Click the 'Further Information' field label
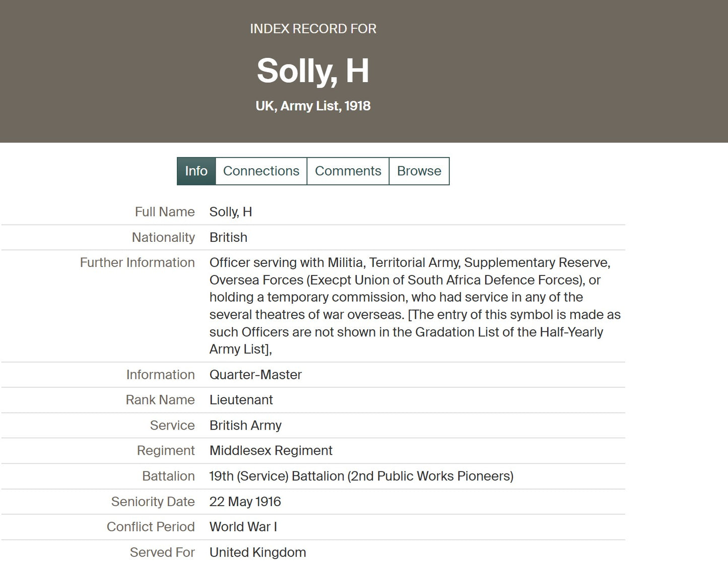Screen dimensions: 728x564 click(137, 262)
